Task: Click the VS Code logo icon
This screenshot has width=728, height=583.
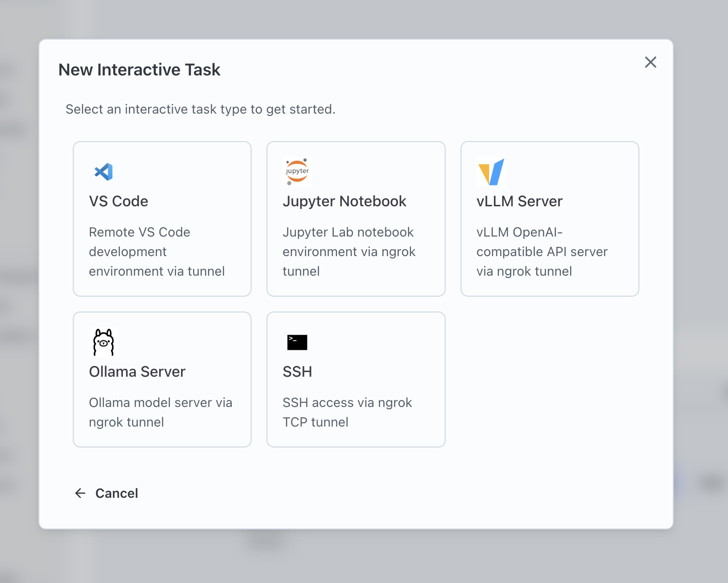Action: [103, 172]
